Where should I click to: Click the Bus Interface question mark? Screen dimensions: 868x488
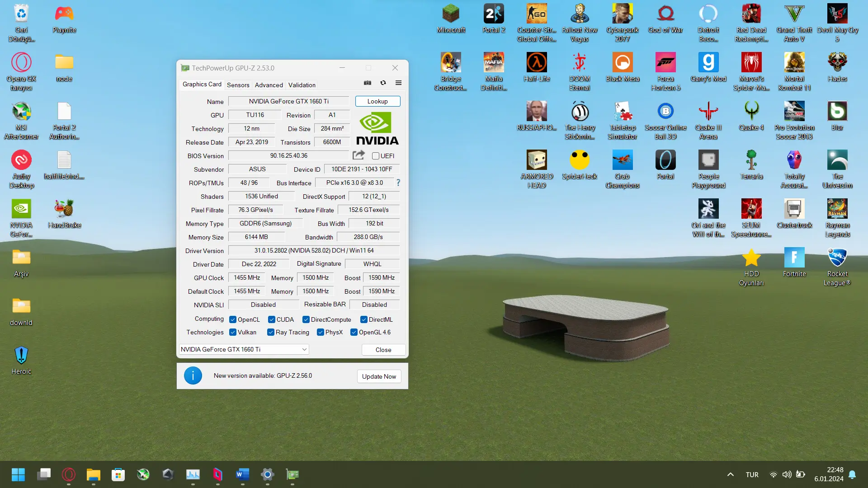pos(398,183)
